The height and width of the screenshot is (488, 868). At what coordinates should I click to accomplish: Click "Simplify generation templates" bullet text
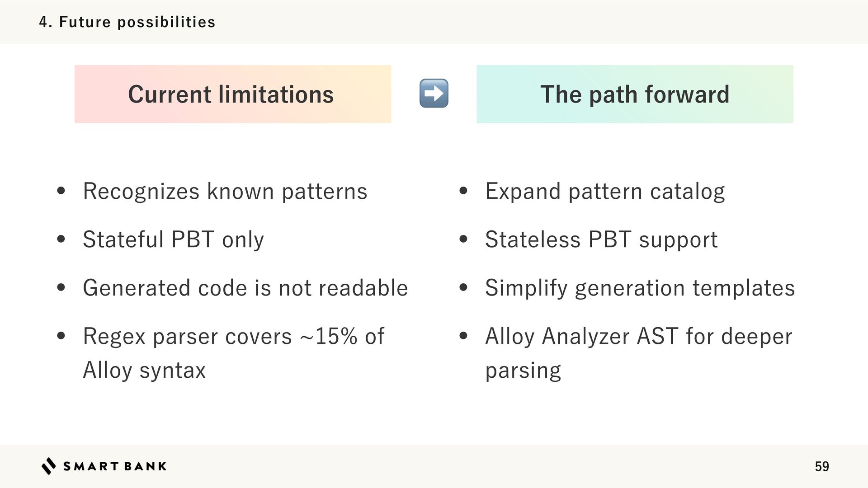tap(639, 288)
